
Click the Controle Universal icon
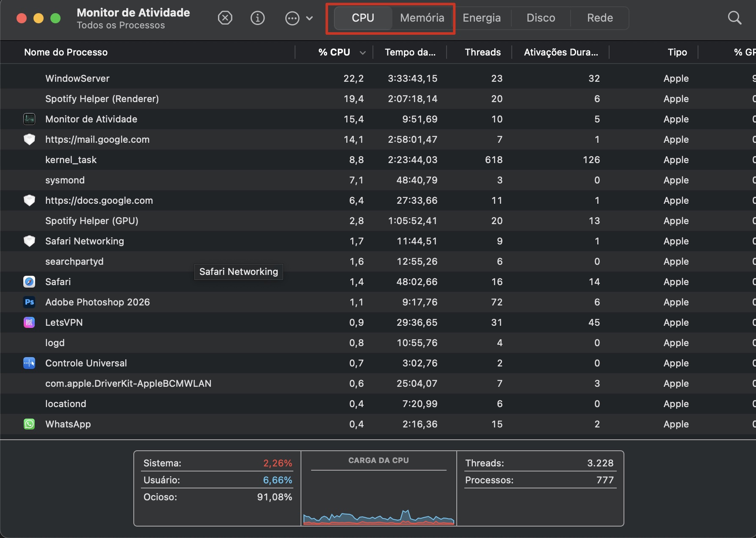(29, 363)
